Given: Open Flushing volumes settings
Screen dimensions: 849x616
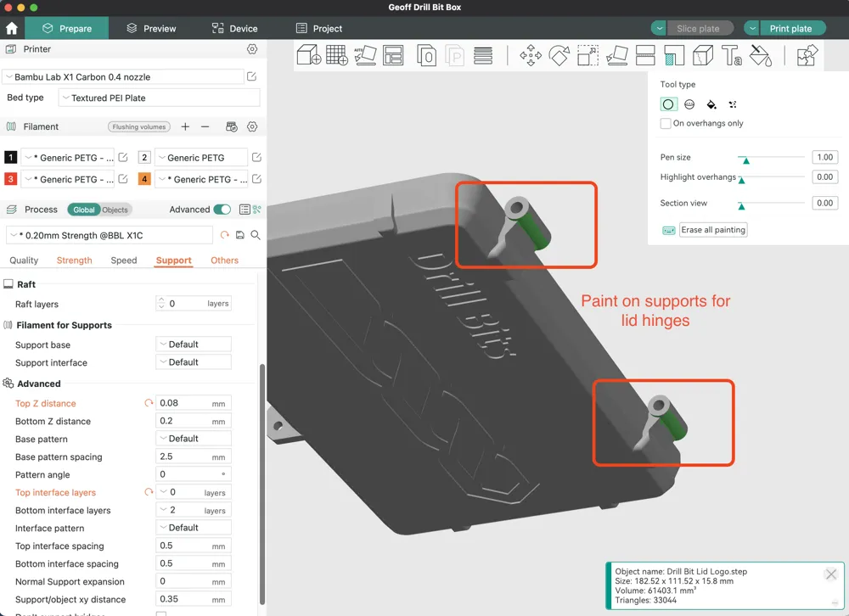Looking at the screenshot, I should pos(139,126).
